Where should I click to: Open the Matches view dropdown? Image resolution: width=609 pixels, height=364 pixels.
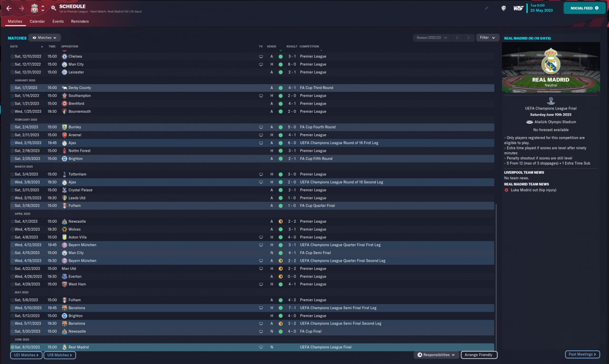pos(45,38)
